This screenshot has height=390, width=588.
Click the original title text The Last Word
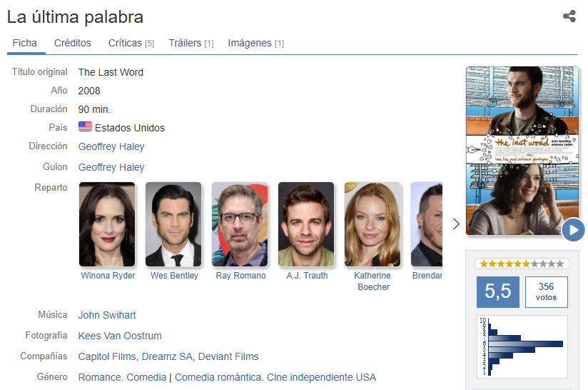[111, 72]
